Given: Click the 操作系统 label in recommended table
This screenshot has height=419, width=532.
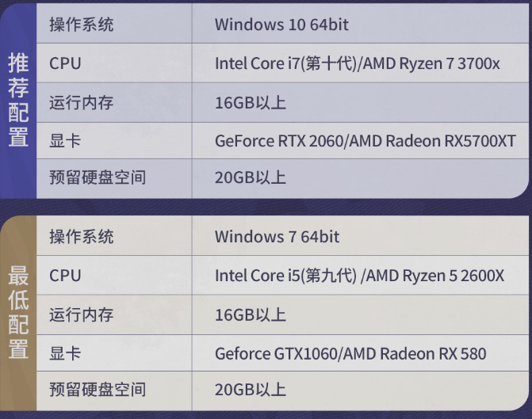Looking at the screenshot, I should pos(82,25).
